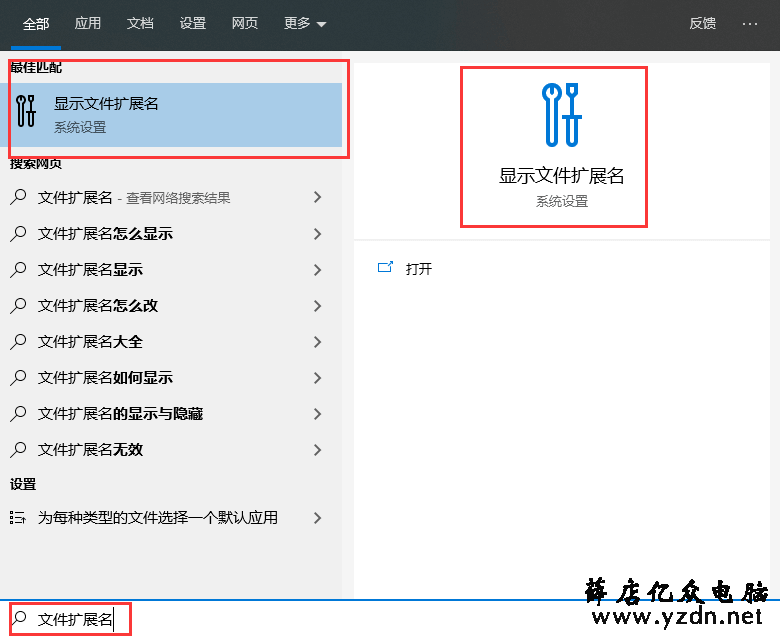This screenshot has width=780, height=637.
Task: Select suggestion 文件扩展名怎么改
Action: coord(171,306)
